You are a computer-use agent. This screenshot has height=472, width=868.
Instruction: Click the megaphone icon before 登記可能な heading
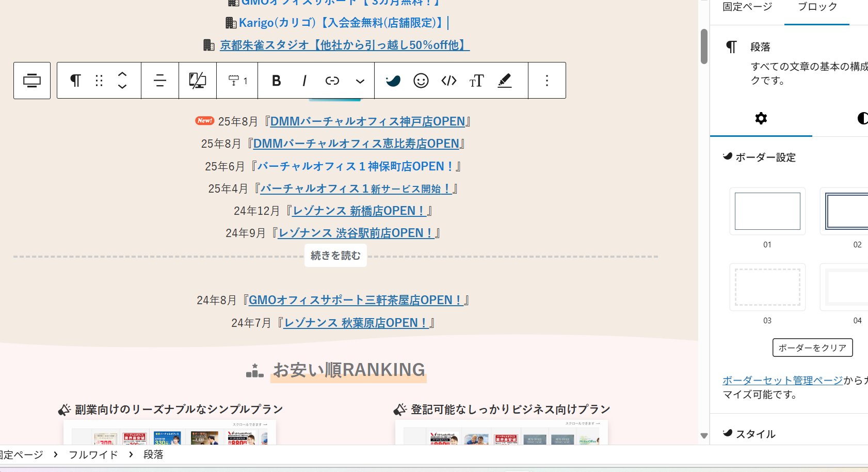pyautogui.click(x=400, y=410)
